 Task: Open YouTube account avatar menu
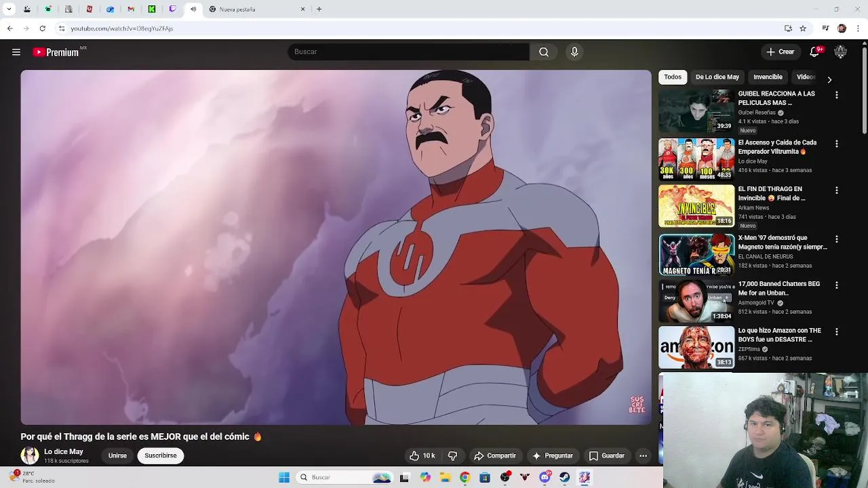click(x=840, y=52)
